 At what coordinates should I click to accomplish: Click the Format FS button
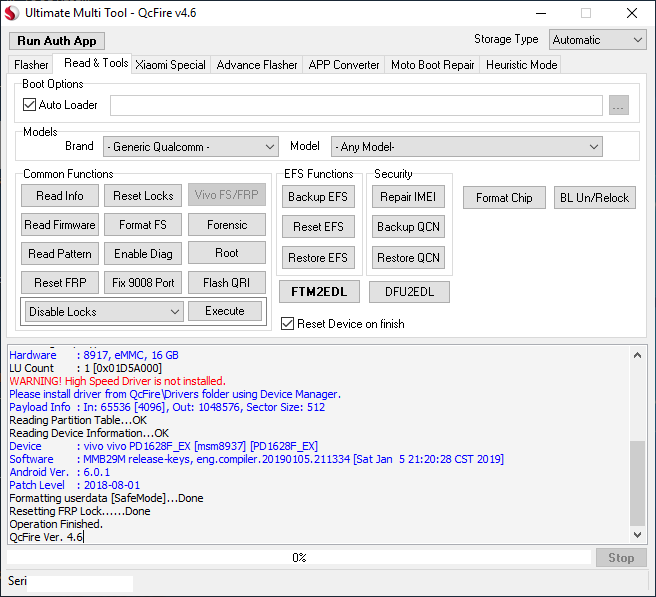tap(143, 225)
